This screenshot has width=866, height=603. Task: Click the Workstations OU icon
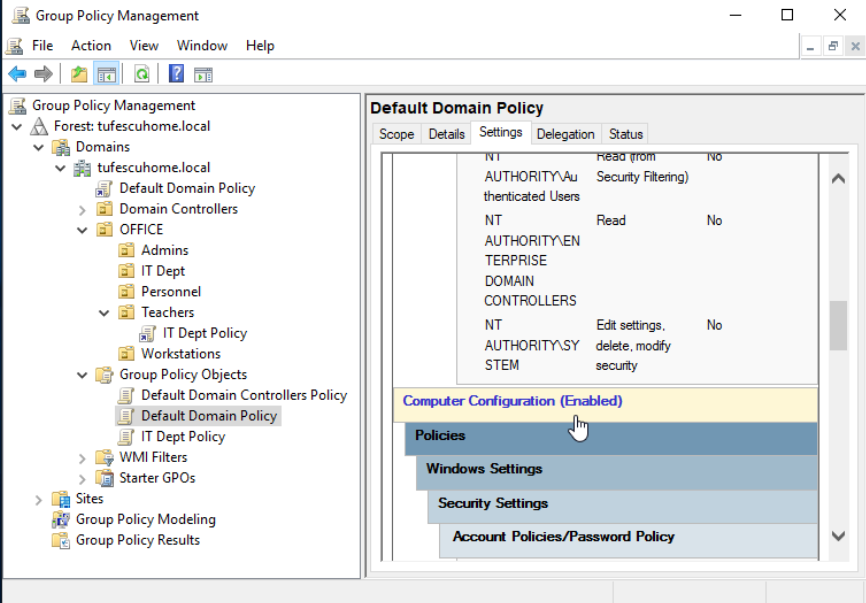[126, 354]
